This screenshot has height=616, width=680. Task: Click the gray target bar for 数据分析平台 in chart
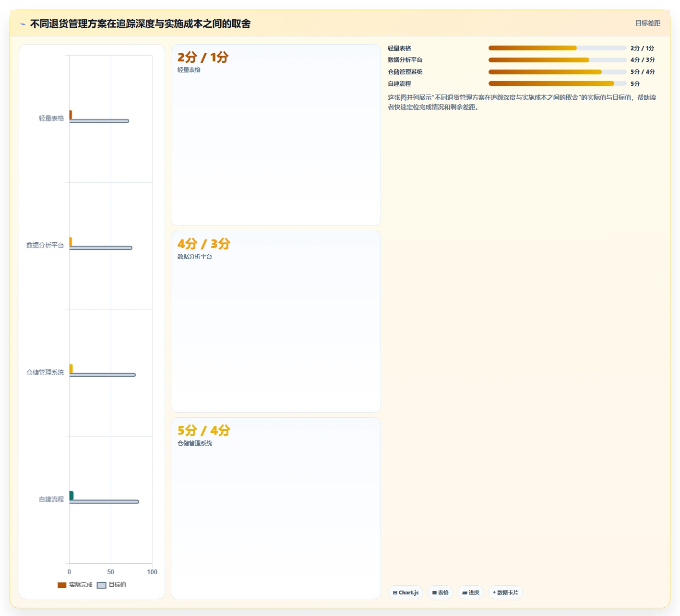pyautogui.click(x=101, y=248)
